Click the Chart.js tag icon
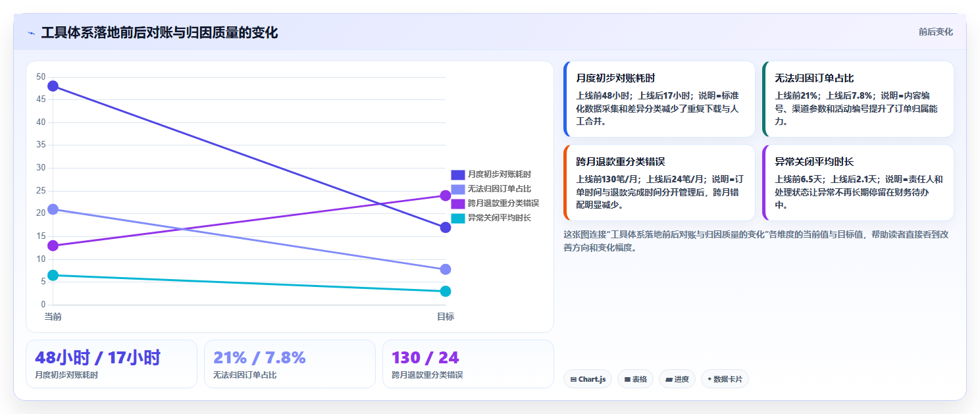Screen dimensions: 980x414 tap(573, 380)
